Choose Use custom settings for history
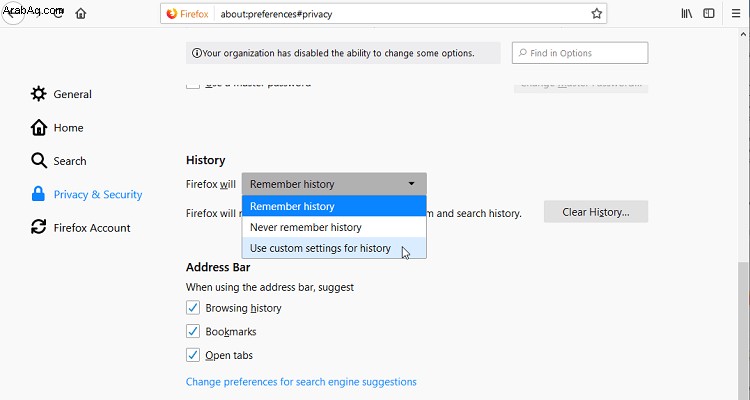The image size is (750, 400). [334, 248]
